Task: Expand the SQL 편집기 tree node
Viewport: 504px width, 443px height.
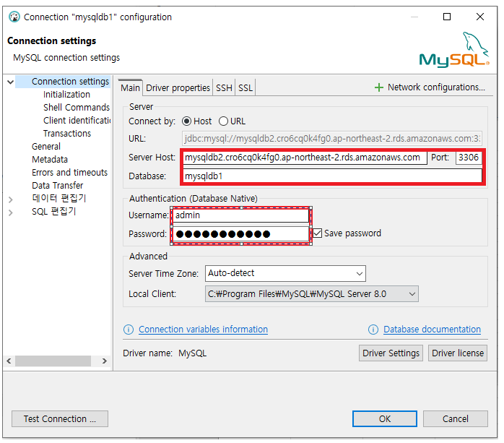Action: tap(11, 212)
